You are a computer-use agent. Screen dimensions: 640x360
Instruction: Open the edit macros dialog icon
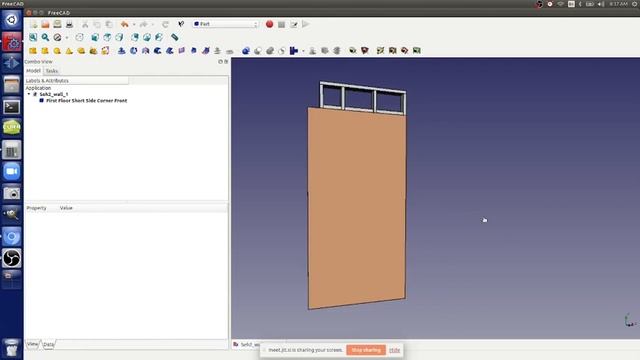293,24
